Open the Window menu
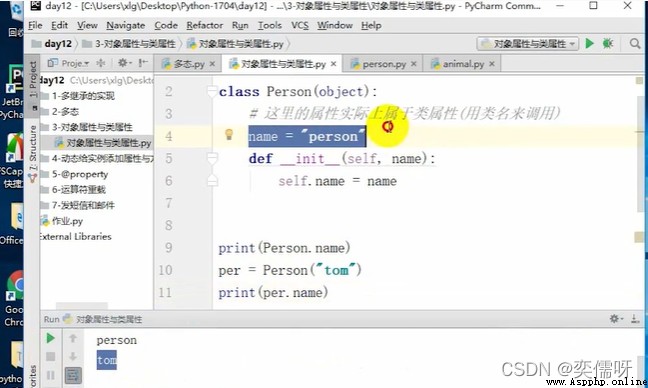The height and width of the screenshot is (388, 648). coord(335,26)
